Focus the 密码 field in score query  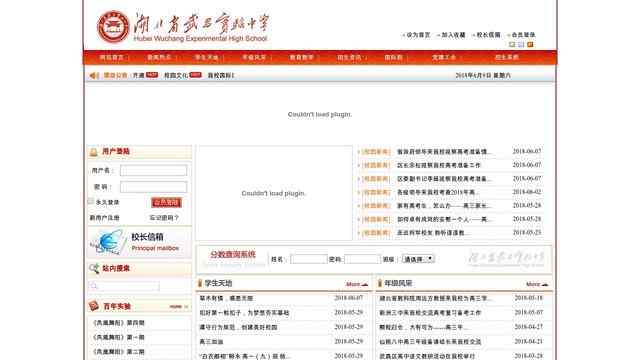point(362,259)
